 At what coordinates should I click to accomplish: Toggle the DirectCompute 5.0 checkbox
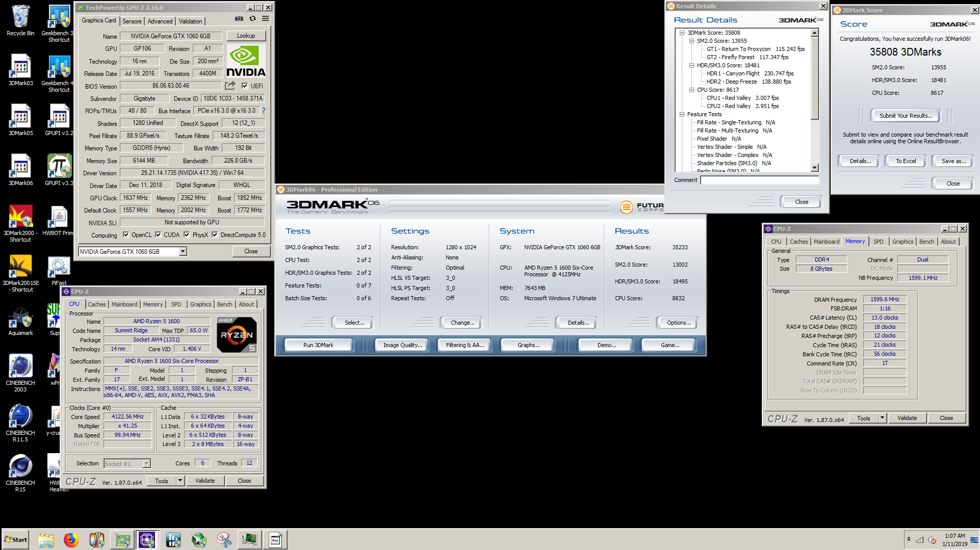[215, 235]
